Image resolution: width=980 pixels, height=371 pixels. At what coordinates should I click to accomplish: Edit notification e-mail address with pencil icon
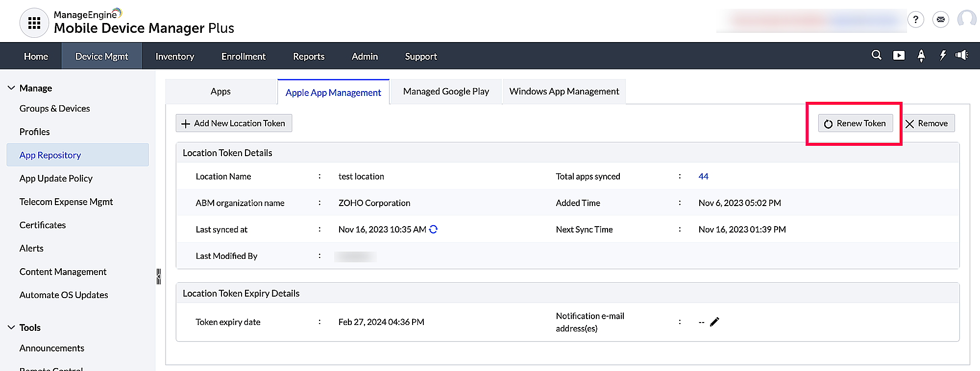(714, 322)
